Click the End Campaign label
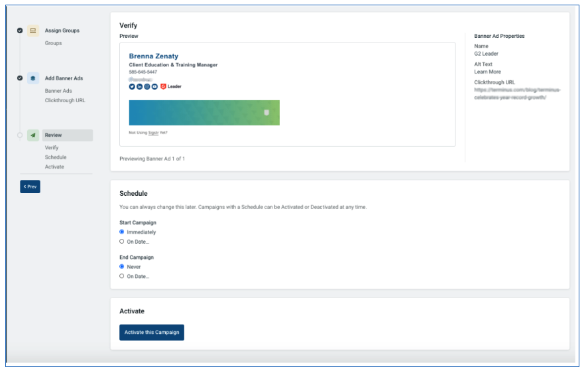This screenshot has width=588, height=377. (137, 258)
